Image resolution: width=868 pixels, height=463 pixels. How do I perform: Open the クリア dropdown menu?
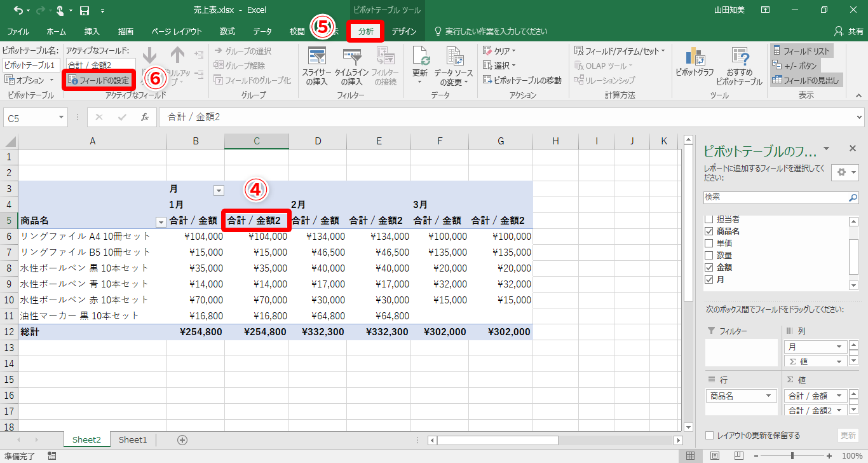pos(499,51)
